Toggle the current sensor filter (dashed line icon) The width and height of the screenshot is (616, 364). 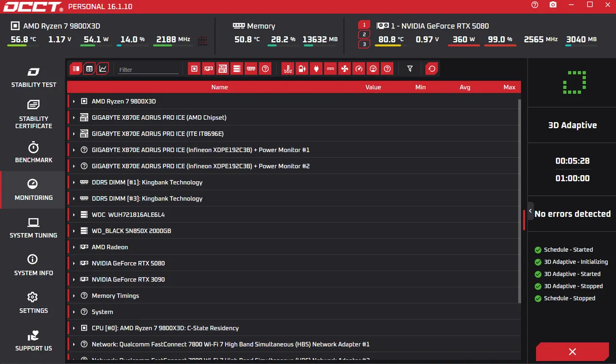point(330,69)
